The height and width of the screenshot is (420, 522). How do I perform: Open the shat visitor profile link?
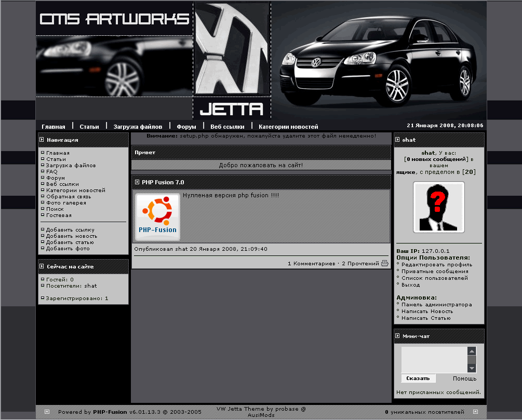click(x=90, y=286)
